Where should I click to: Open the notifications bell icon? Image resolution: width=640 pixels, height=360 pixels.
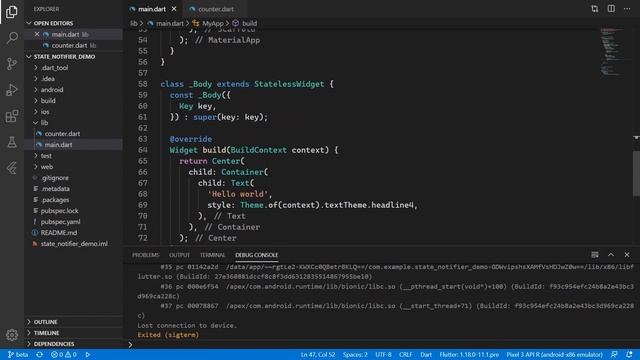(x=629, y=355)
